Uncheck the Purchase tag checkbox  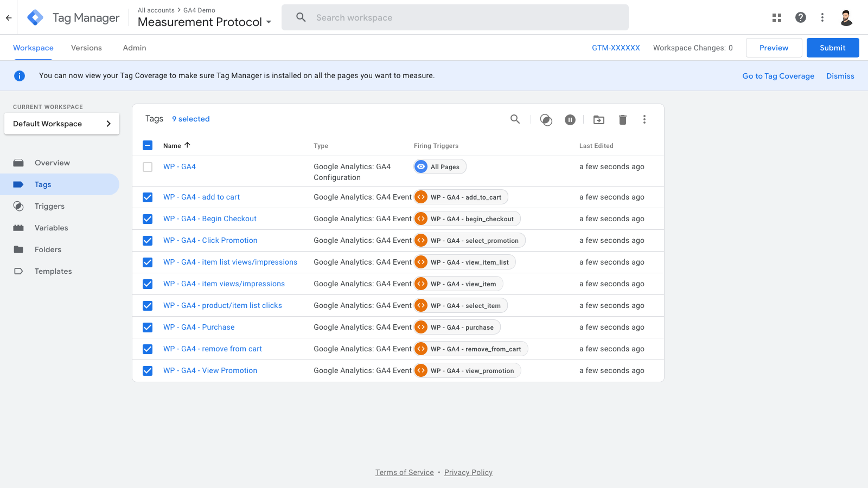[148, 328]
